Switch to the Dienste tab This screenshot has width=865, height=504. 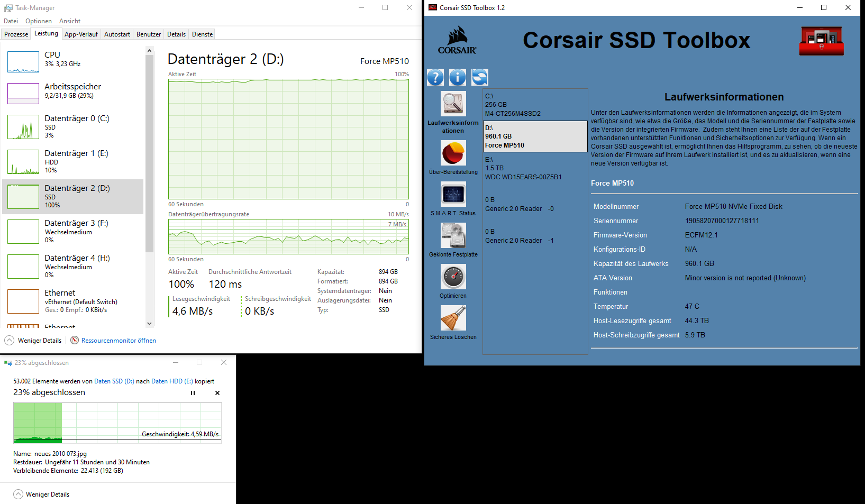(x=203, y=34)
